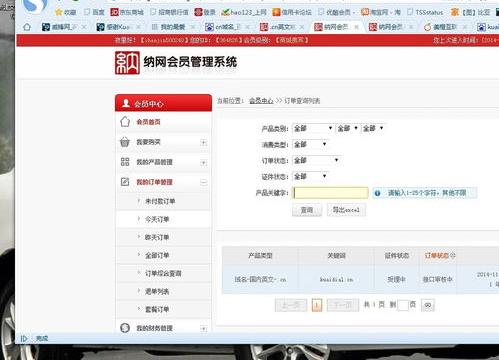Click the 会员首页 house icon
499x360 pixels.
(125, 122)
